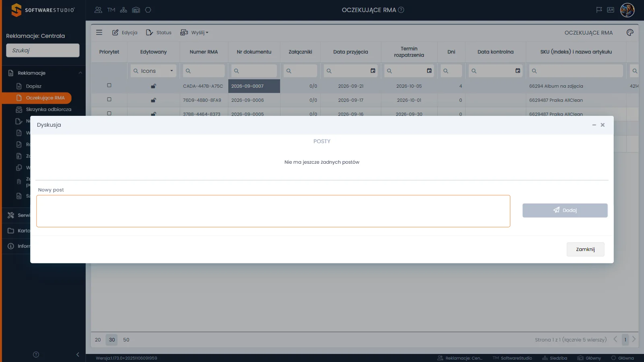Image resolution: width=644 pixels, height=362 pixels.
Task: Open the flag icon in header
Action: pos(599,10)
